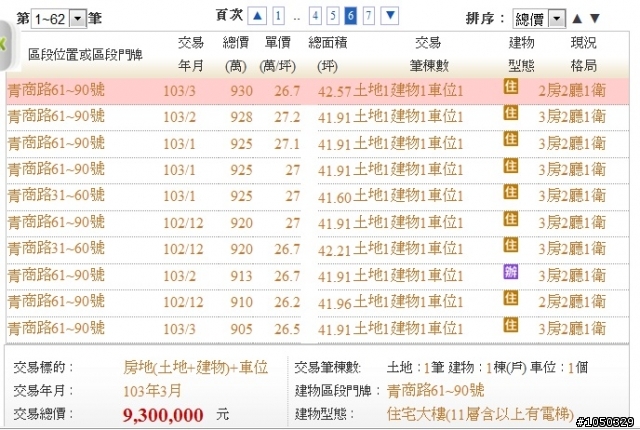The image size is (640, 430).
Task: Click residential icon in 41.60坪 row
Action: [511, 192]
